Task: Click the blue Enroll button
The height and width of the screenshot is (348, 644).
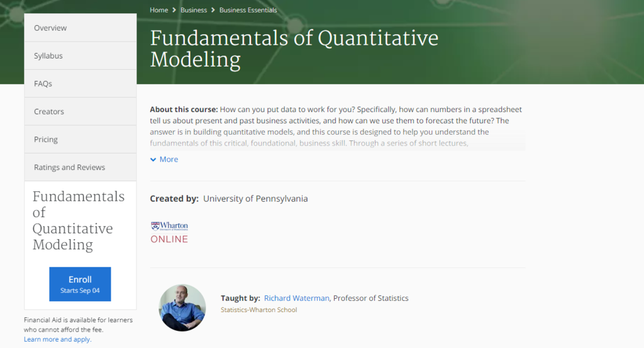Action: (80, 284)
